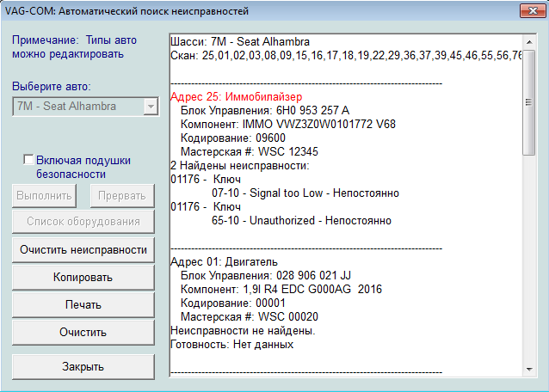Open the car selection dropdown arrow
Image resolution: width=549 pixels, height=392 pixels.
[151, 107]
